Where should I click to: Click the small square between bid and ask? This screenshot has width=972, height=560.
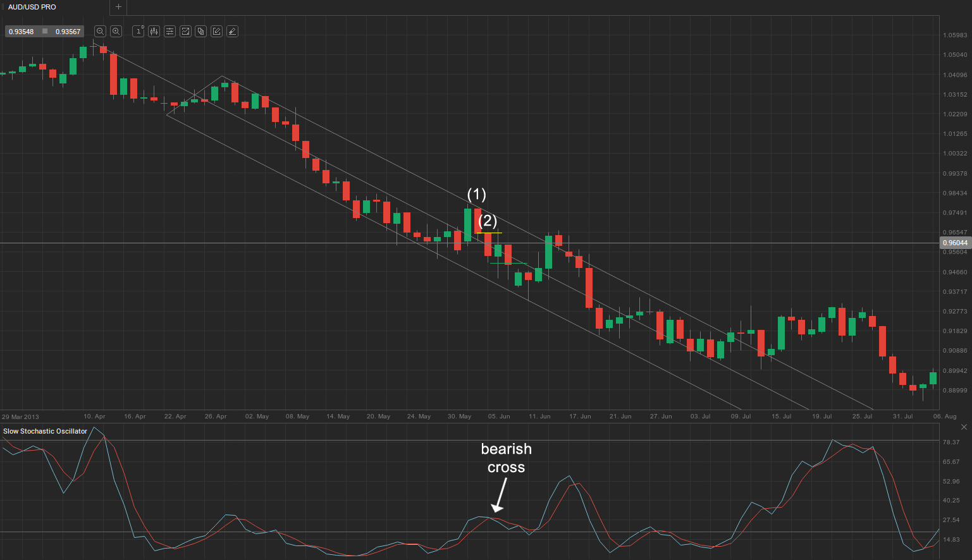tap(45, 32)
